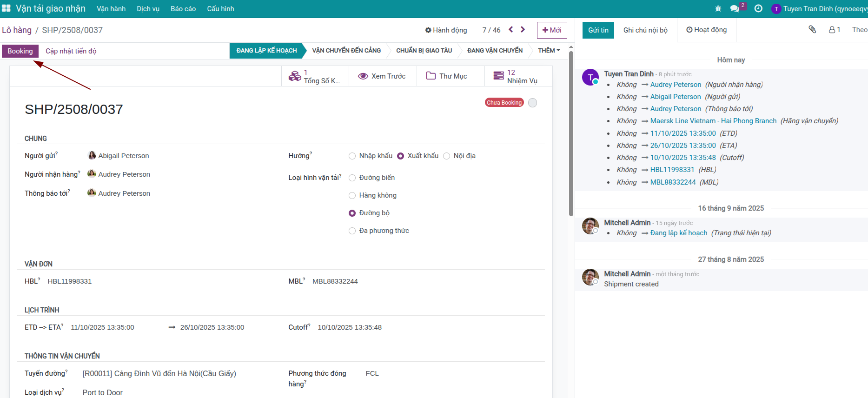
Task: Open the Báo cáo menu
Action: pos(183,9)
